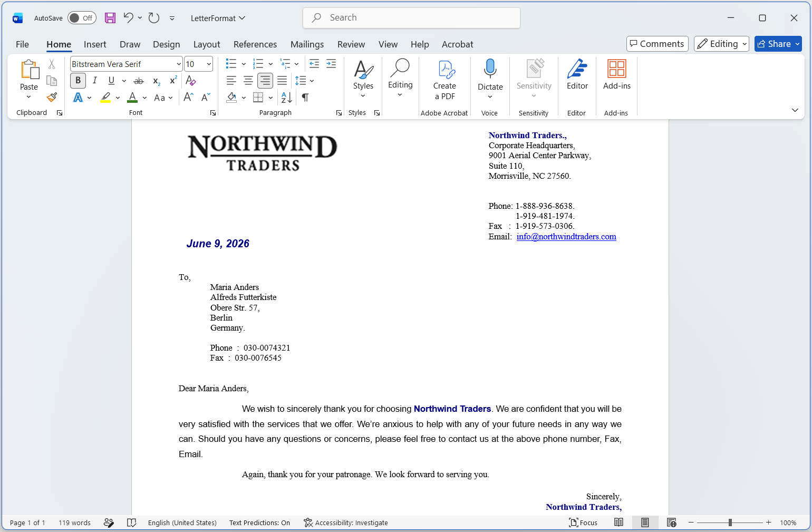Viewport: 812px width, 532px height.
Task: Switch to Print Layout view
Action: click(645, 523)
